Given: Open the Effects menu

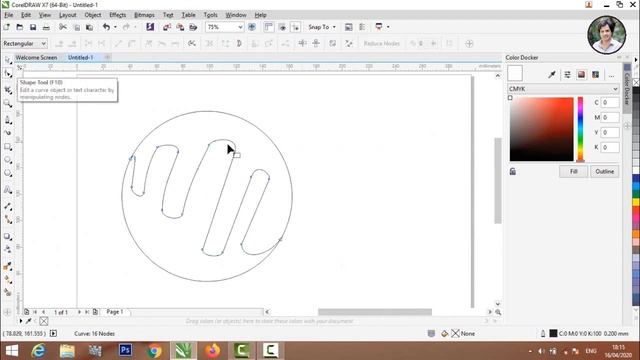Looking at the screenshot, I should [x=118, y=15].
